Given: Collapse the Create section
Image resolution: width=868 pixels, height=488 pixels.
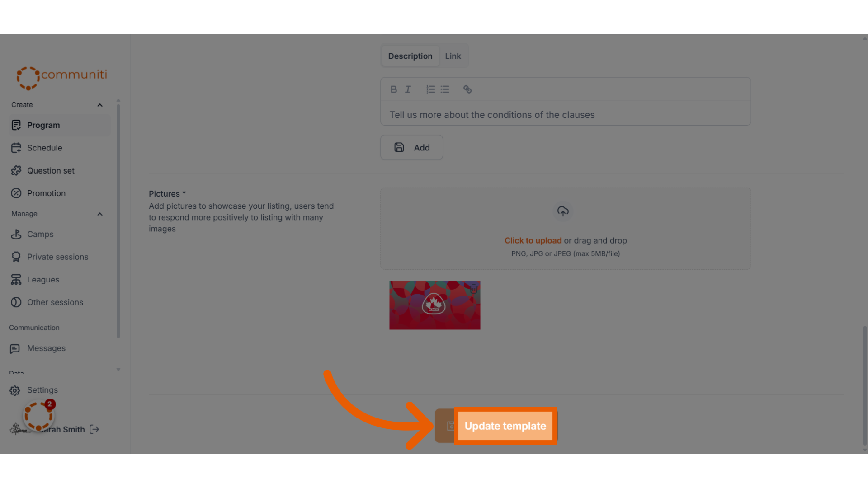Looking at the screenshot, I should [x=100, y=105].
